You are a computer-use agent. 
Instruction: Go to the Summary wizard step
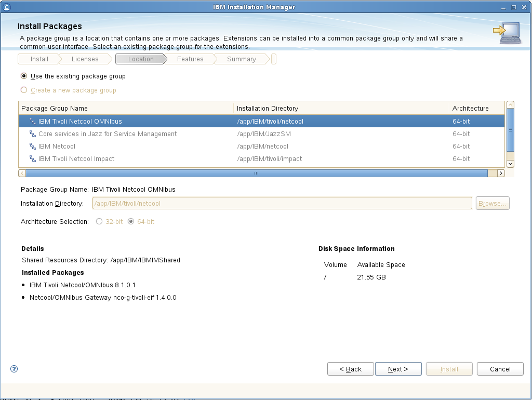click(241, 59)
